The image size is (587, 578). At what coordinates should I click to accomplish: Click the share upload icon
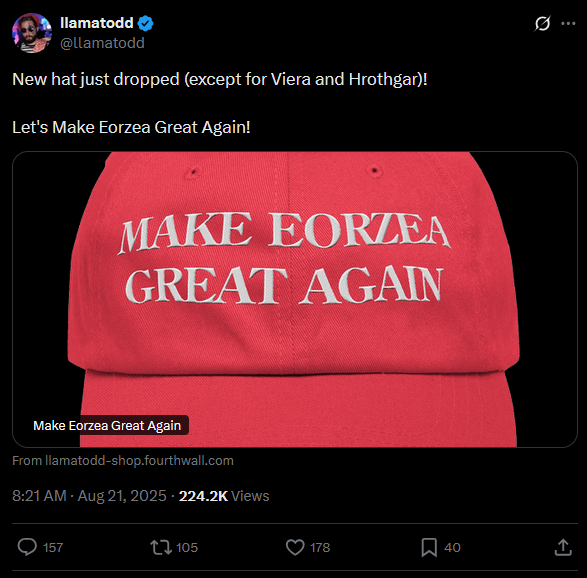563,547
